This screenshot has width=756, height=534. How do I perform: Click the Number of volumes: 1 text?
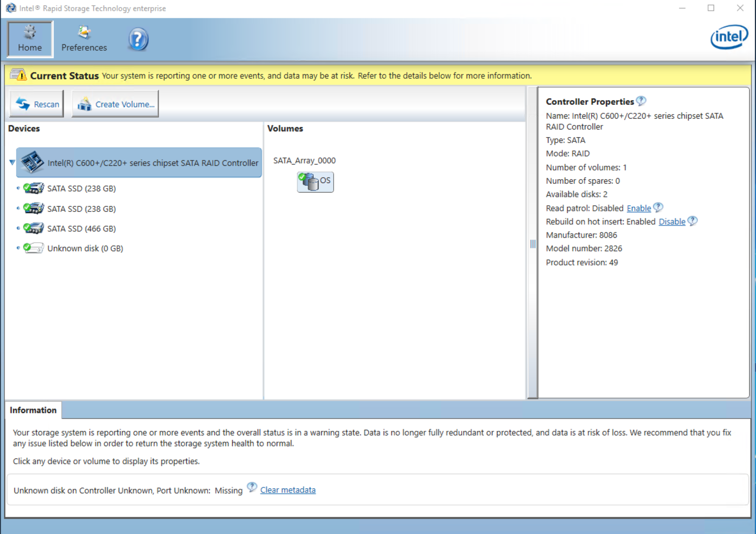pos(586,167)
